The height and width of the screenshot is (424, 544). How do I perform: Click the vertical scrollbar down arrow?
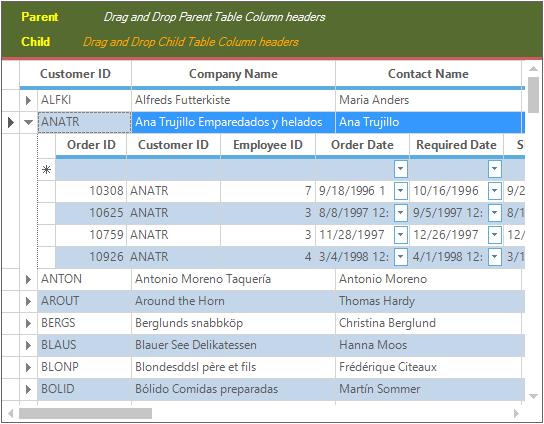click(x=533, y=396)
